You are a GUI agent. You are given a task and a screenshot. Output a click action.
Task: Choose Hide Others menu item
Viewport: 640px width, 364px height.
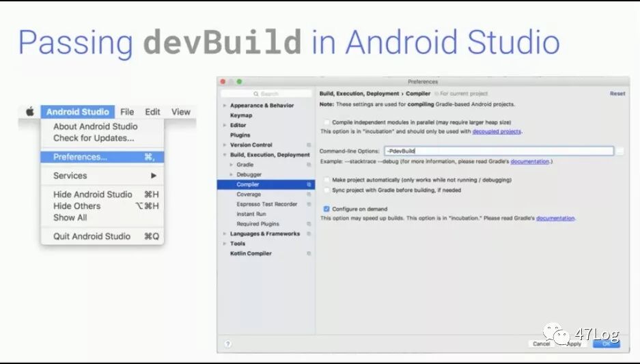(102, 206)
